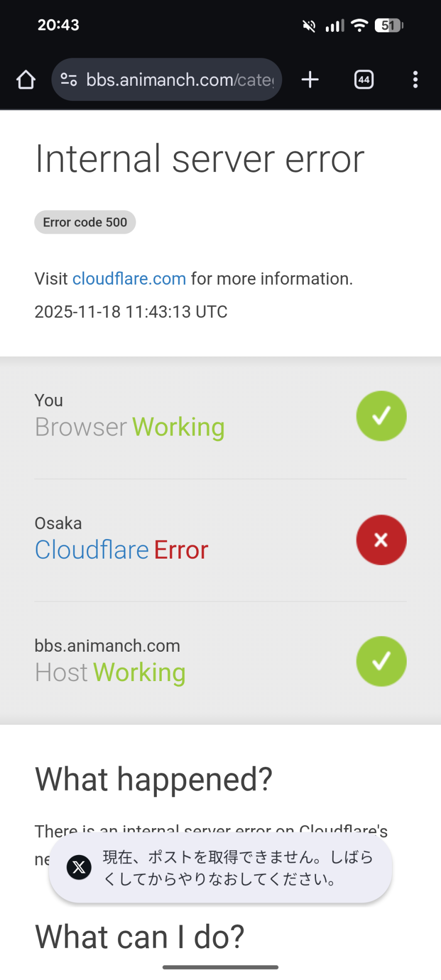Open the three-dot browser menu

[x=415, y=80]
